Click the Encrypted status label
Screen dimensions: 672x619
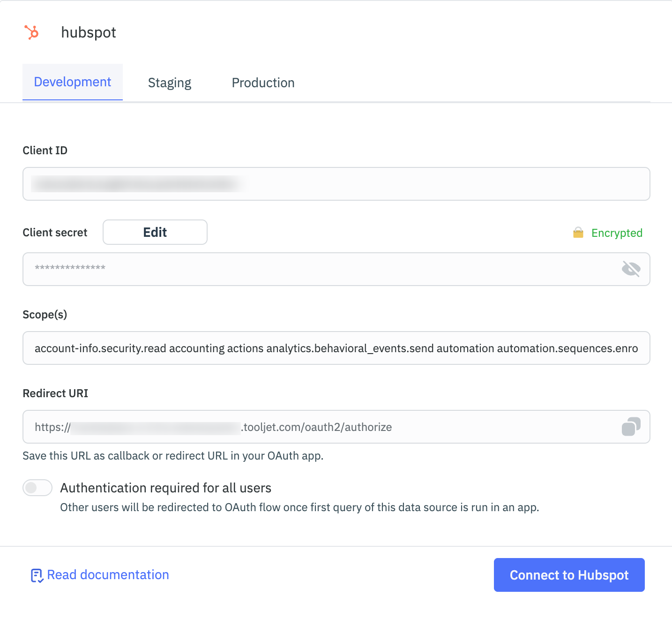[x=617, y=233]
